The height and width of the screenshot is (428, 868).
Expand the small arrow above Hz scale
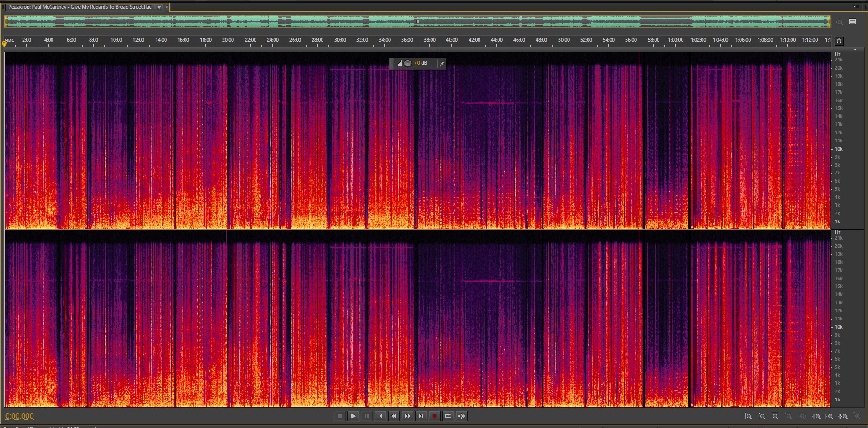tap(855, 49)
